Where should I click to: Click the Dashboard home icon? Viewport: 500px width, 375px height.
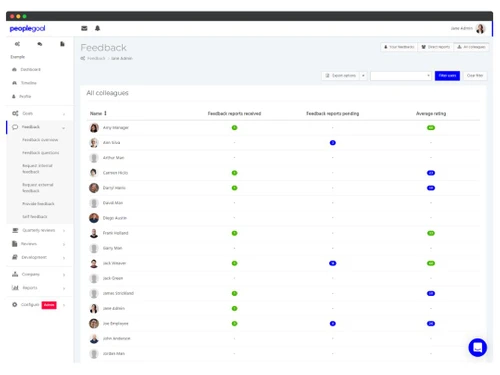(x=14, y=69)
